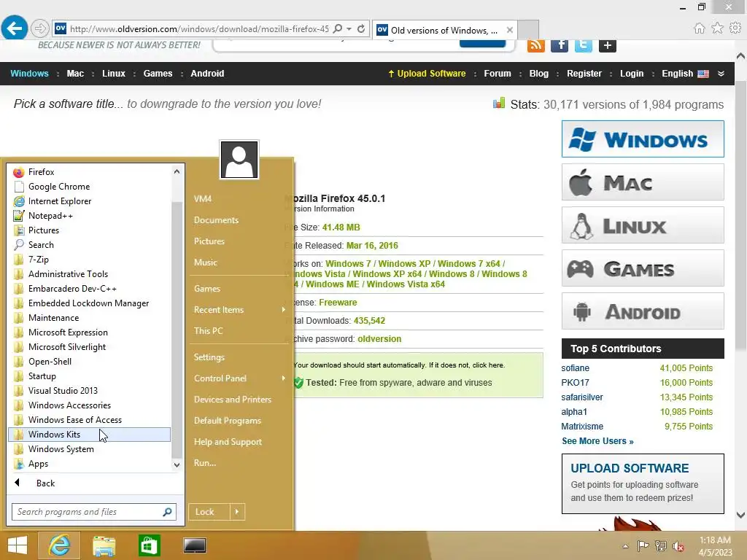Open the Windows Start button on taskbar
This screenshot has height=560, width=747.
18,545
